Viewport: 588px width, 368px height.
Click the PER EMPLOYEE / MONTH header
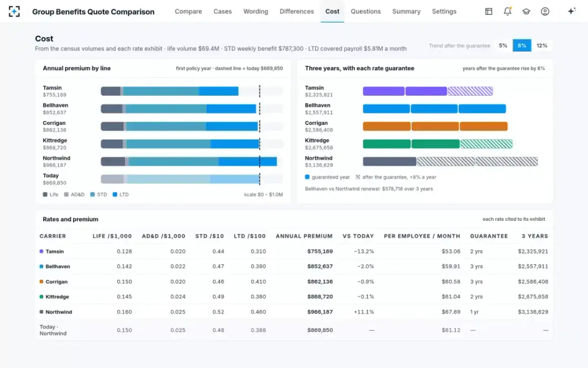pos(422,236)
